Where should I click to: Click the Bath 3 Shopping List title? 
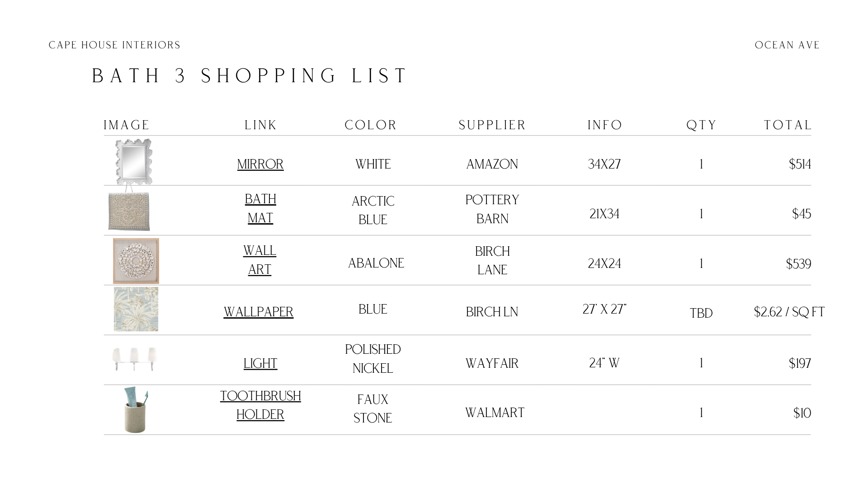point(250,75)
